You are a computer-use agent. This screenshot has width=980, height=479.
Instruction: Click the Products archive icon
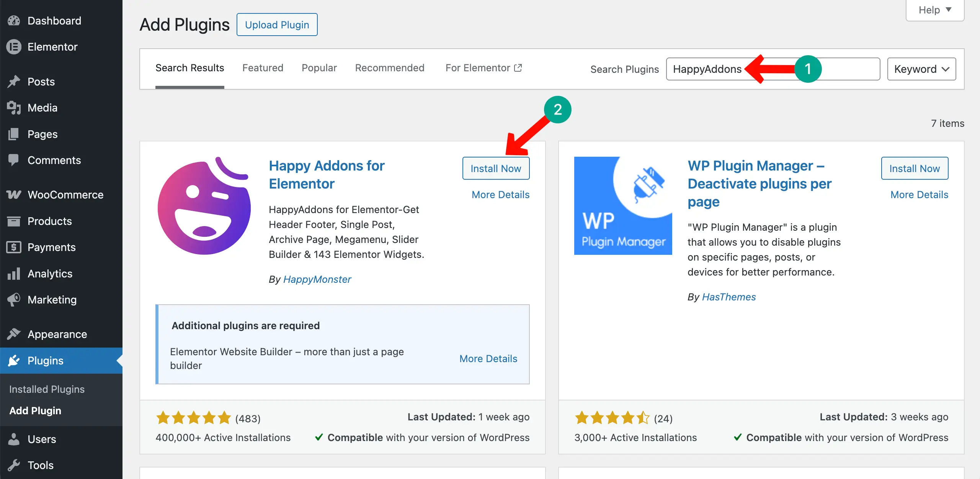(14, 221)
